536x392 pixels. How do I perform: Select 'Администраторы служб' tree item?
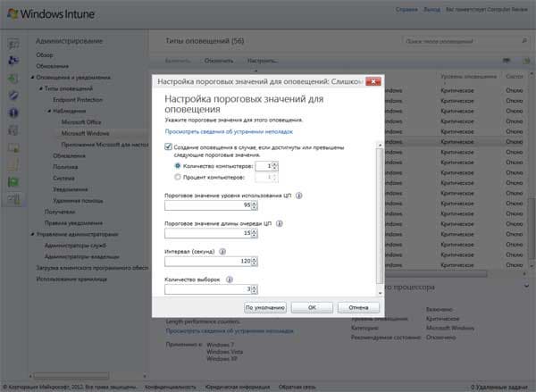[75, 246]
